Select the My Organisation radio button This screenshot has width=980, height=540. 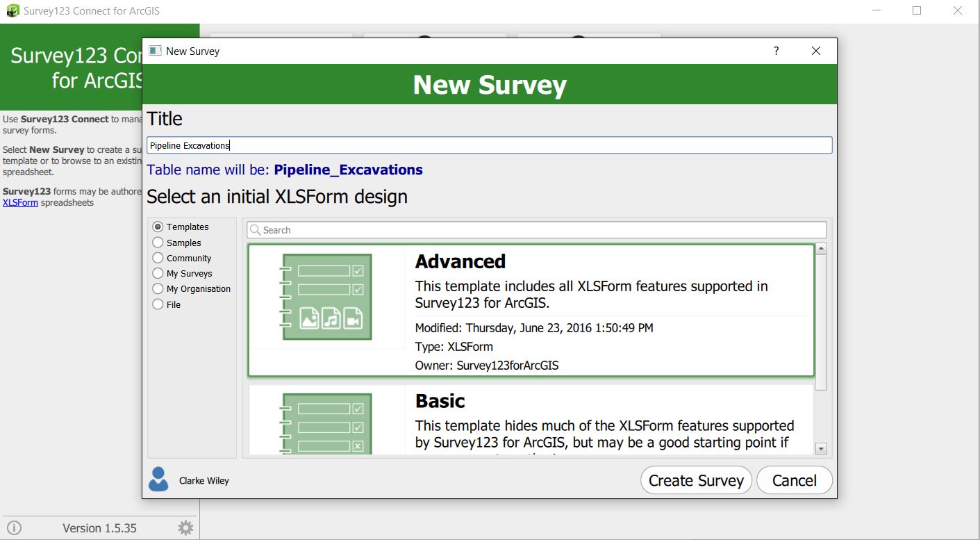(158, 288)
